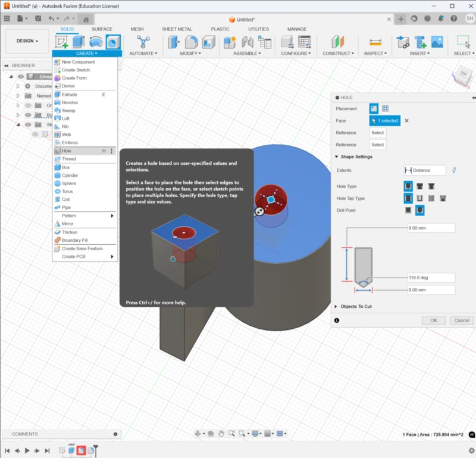Click Cancel in the Hole dialog
Screen dimensions: 476x458
(462, 320)
